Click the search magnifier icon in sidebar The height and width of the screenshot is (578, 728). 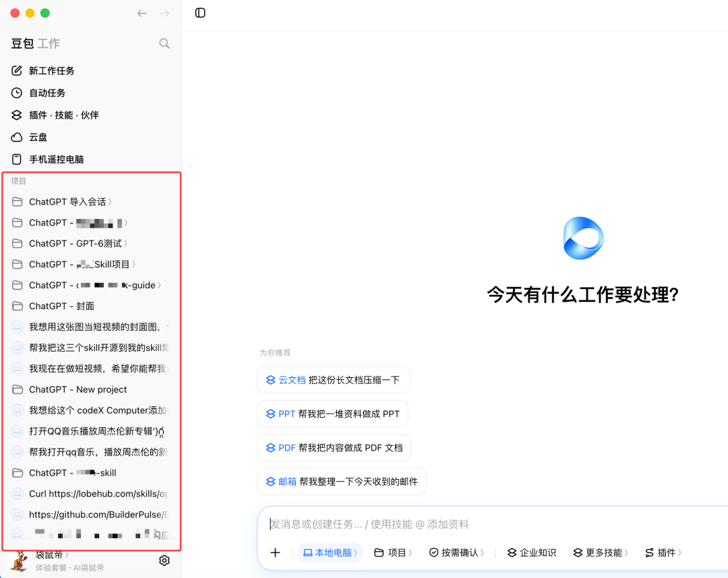164,44
